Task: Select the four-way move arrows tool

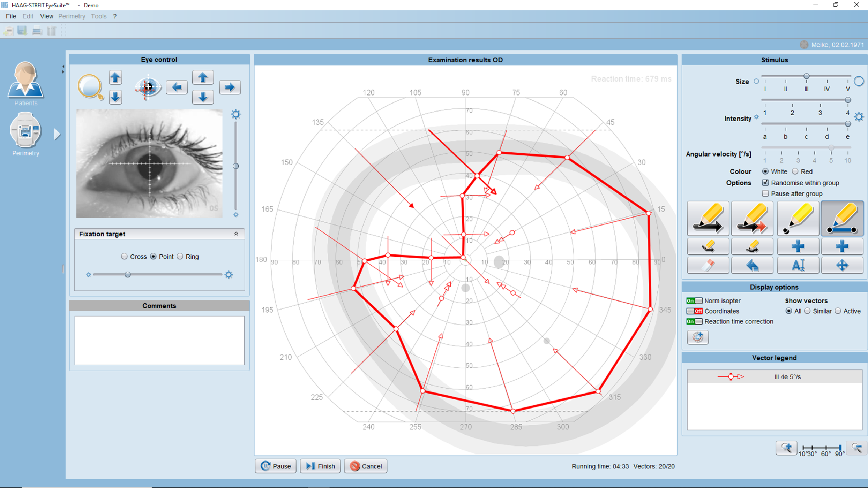Action: click(842, 266)
